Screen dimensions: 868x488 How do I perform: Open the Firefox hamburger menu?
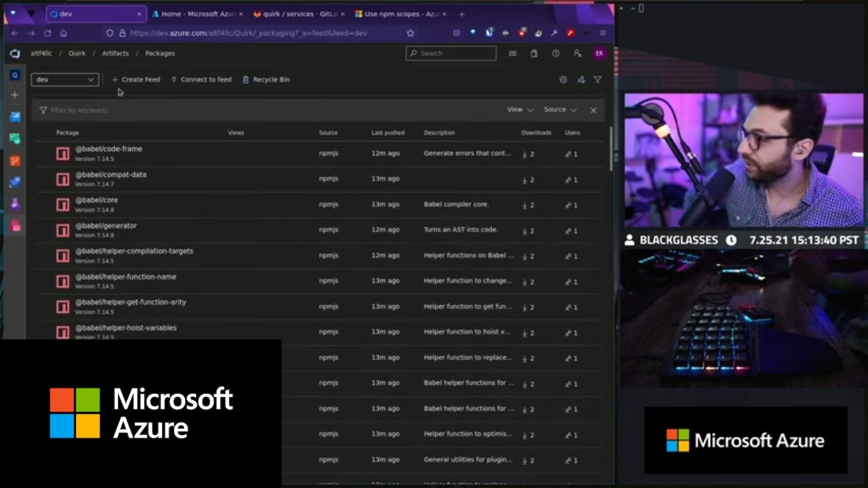(603, 33)
